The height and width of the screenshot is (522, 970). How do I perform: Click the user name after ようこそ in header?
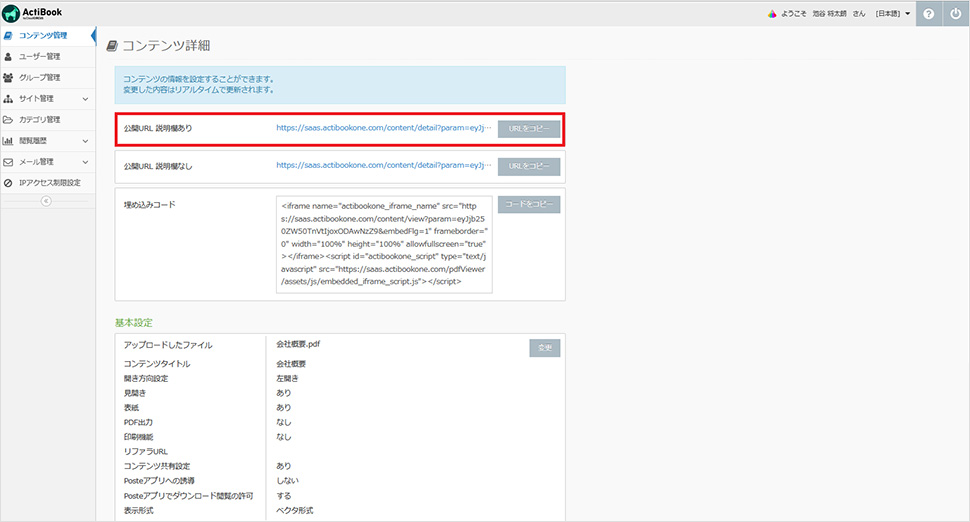829,14
